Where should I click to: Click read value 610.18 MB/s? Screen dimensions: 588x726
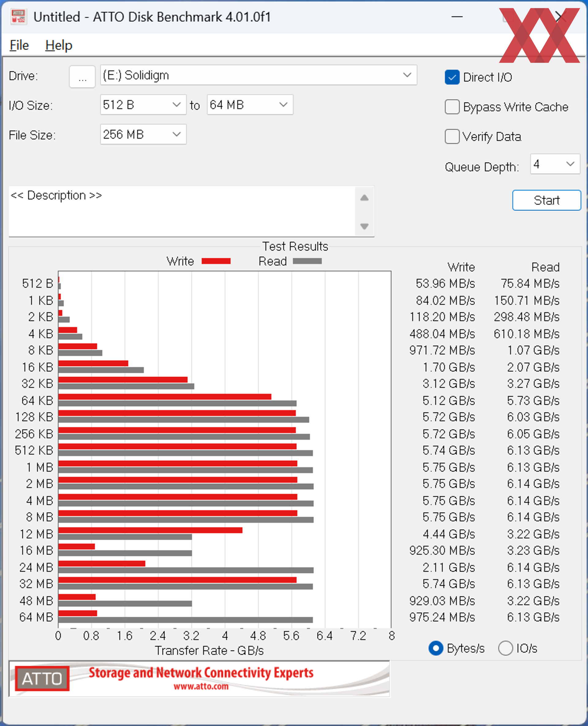pyautogui.click(x=526, y=334)
